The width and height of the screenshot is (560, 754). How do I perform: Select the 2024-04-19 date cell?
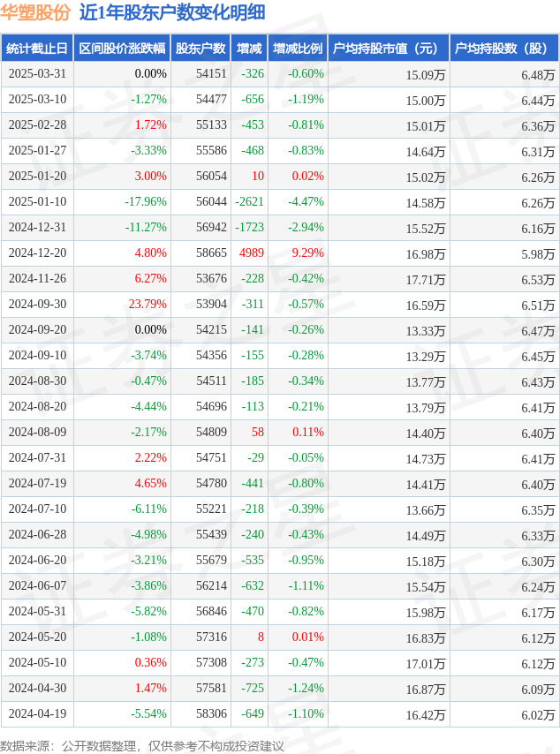pyautogui.click(x=37, y=713)
